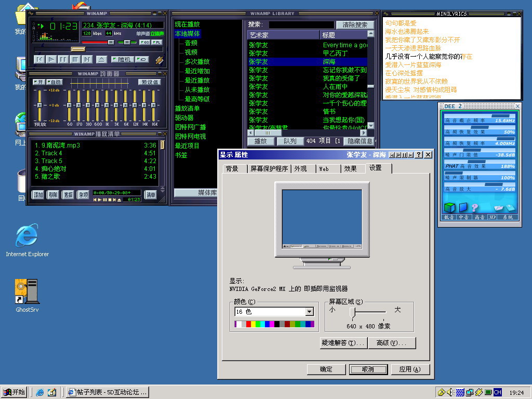
Task: Switch to the 屏幕保护程序 tab
Action: [x=269, y=169]
